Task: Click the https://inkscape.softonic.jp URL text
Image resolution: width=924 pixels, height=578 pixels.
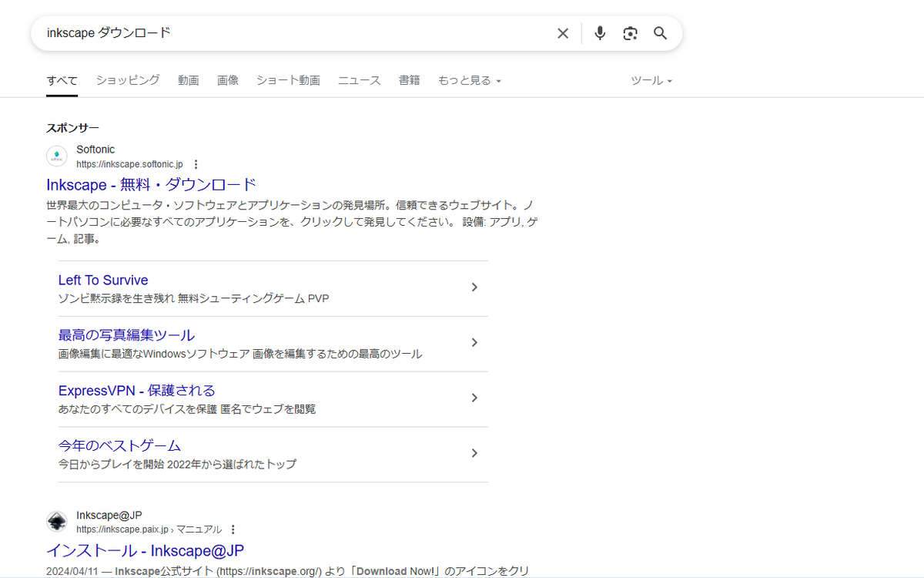Action: [x=129, y=165]
